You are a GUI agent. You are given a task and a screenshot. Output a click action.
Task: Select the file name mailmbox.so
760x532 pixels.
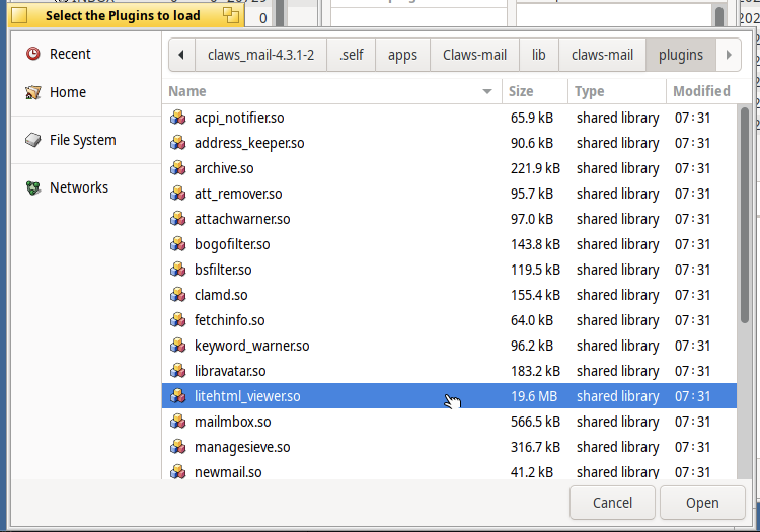tap(233, 422)
